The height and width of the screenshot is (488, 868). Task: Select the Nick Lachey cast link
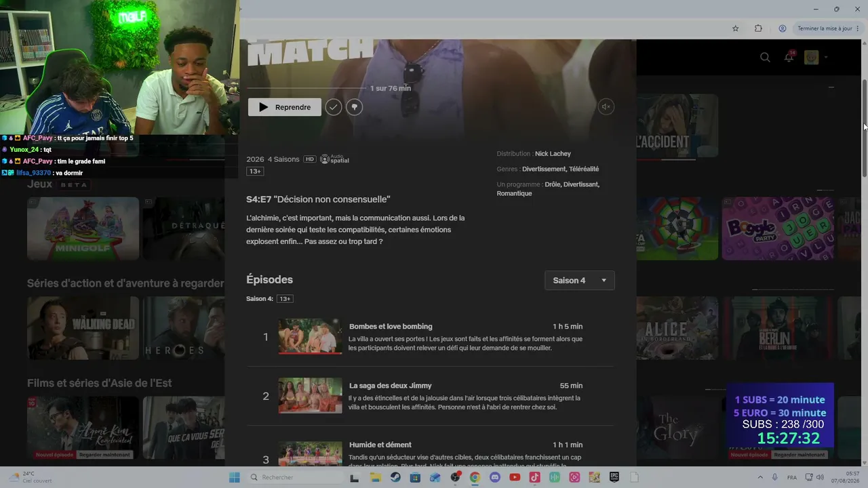(x=553, y=154)
